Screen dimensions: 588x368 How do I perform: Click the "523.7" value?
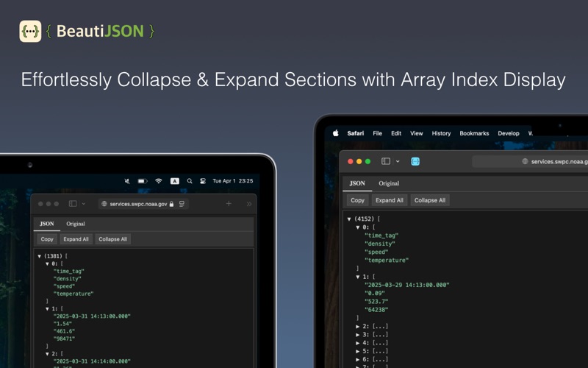(376, 302)
